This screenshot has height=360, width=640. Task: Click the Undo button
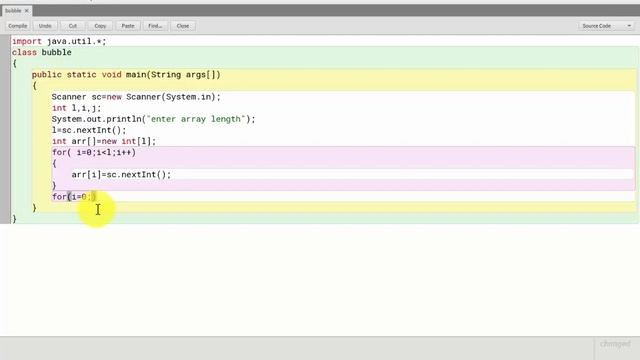pyautogui.click(x=45, y=26)
